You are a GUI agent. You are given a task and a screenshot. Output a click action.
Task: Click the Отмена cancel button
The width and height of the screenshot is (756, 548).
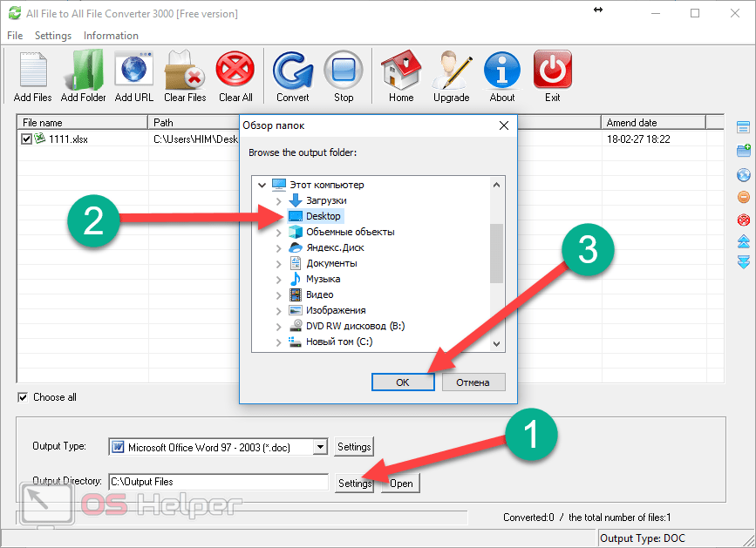coord(473,382)
